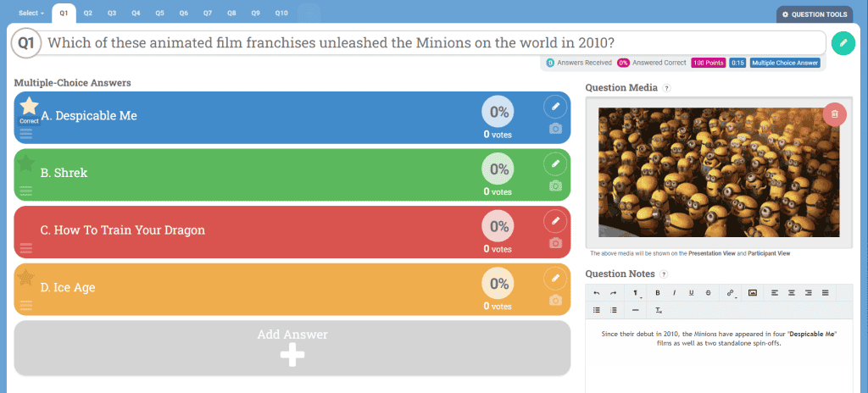
Task: Edit answer B. Shrek with pencil icon
Action: click(555, 163)
